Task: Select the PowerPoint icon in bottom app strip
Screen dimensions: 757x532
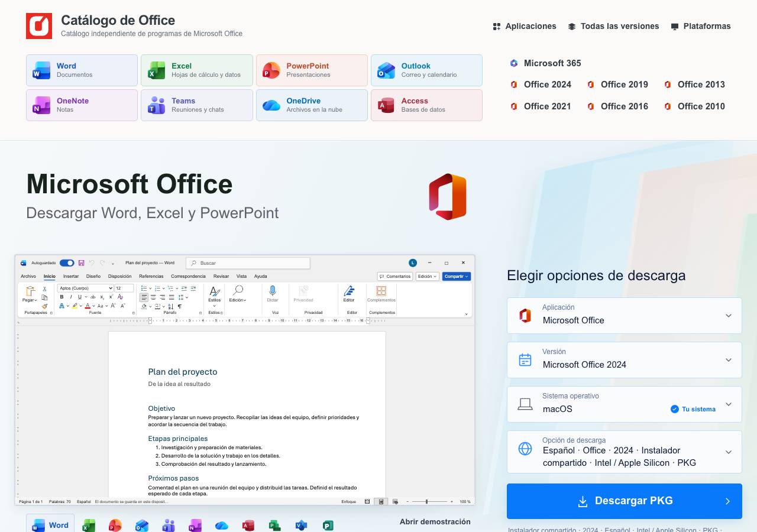Action: (x=115, y=525)
